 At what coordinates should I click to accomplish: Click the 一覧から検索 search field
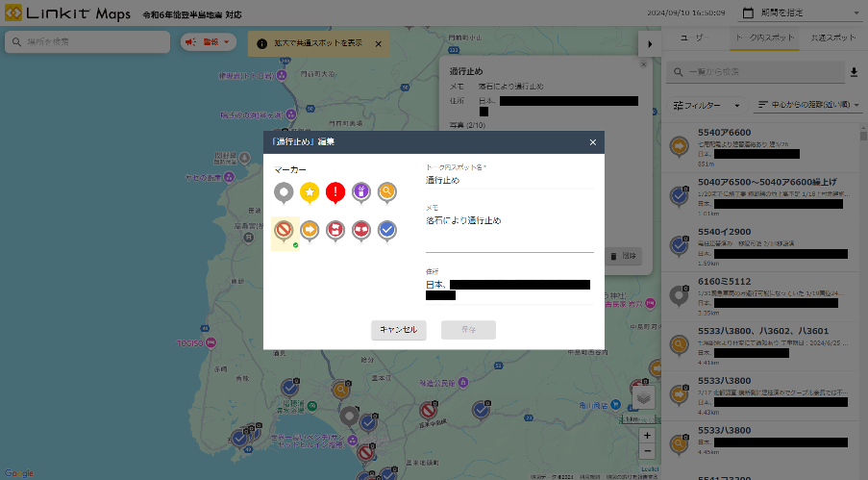(756, 72)
